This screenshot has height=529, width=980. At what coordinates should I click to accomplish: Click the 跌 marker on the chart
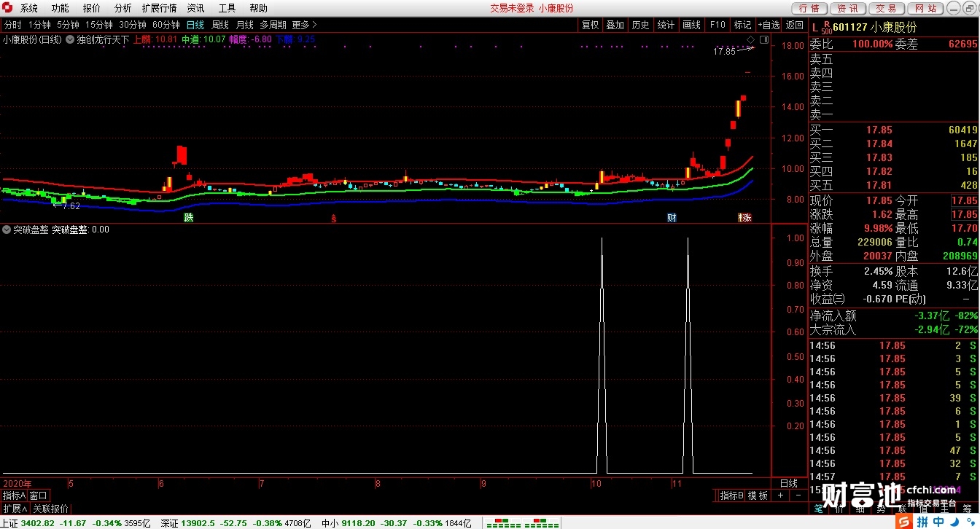point(189,217)
